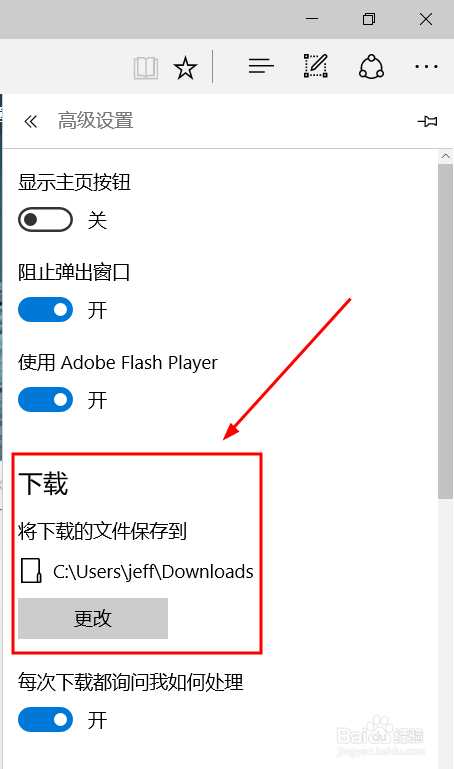Viewport: 454px width, 769px height.
Task: Add page to favorites with star icon
Action: point(185,67)
